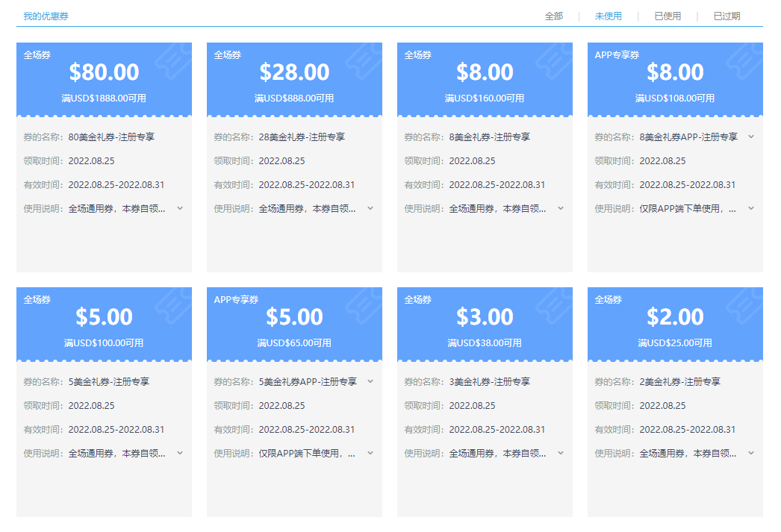Expand usage notes on the 28美金礼券 card
The image size is (781, 532).
coord(370,208)
